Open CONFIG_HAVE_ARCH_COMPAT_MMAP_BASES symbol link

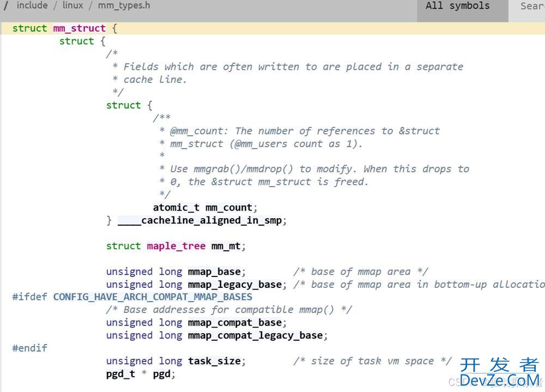(x=153, y=297)
